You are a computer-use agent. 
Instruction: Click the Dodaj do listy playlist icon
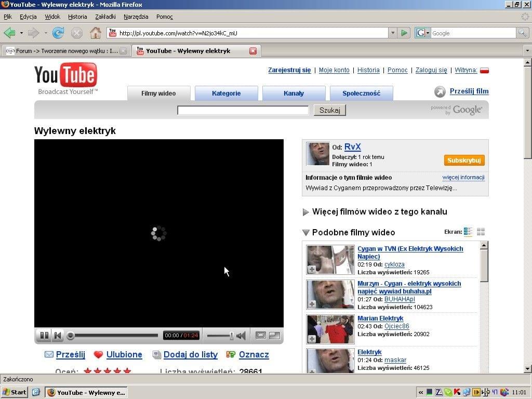click(156, 354)
